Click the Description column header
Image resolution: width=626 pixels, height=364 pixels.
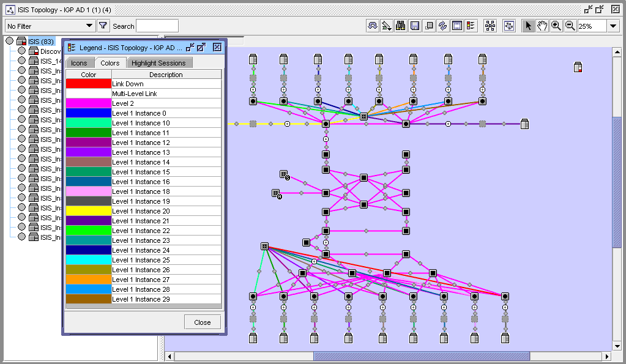click(x=166, y=75)
